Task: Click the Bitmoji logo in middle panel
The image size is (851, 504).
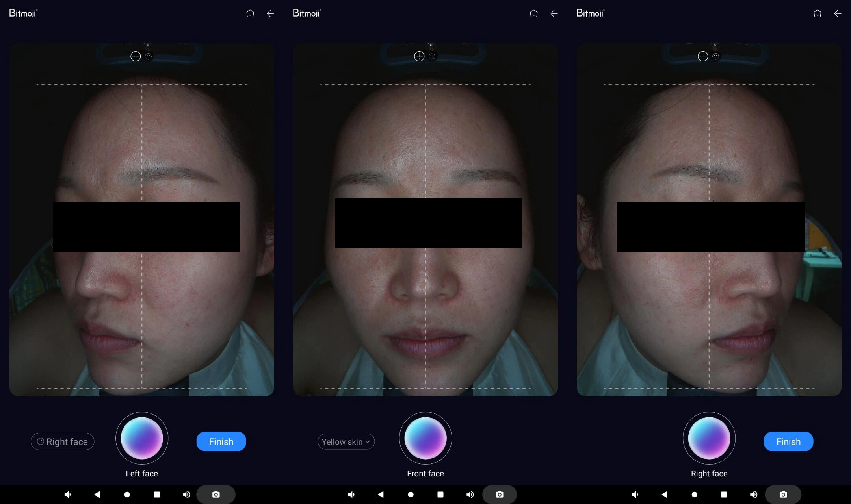Action: (307, 13)
